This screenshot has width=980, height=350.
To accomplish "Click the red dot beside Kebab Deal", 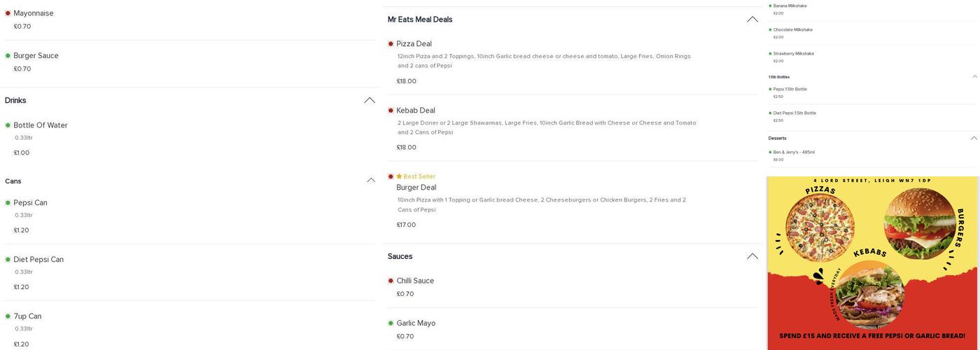I will 391,111.
